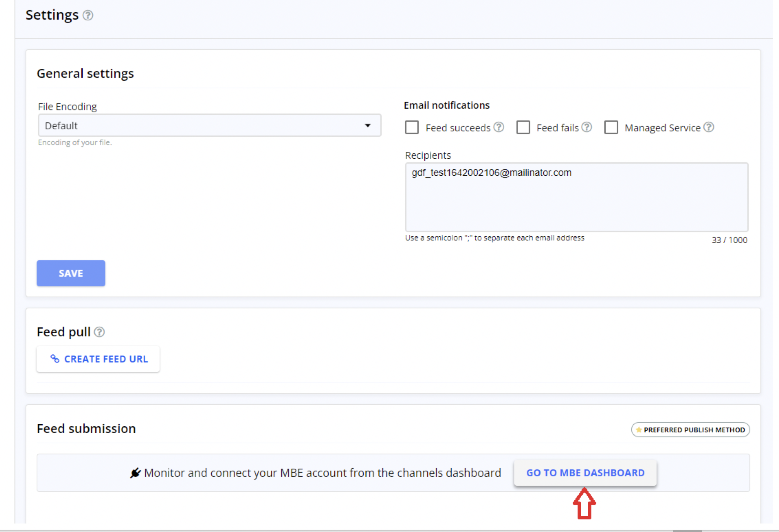Screen dimensions: 779x532
Task: Click CREATE FEED URL button
Action: [98, 359]
